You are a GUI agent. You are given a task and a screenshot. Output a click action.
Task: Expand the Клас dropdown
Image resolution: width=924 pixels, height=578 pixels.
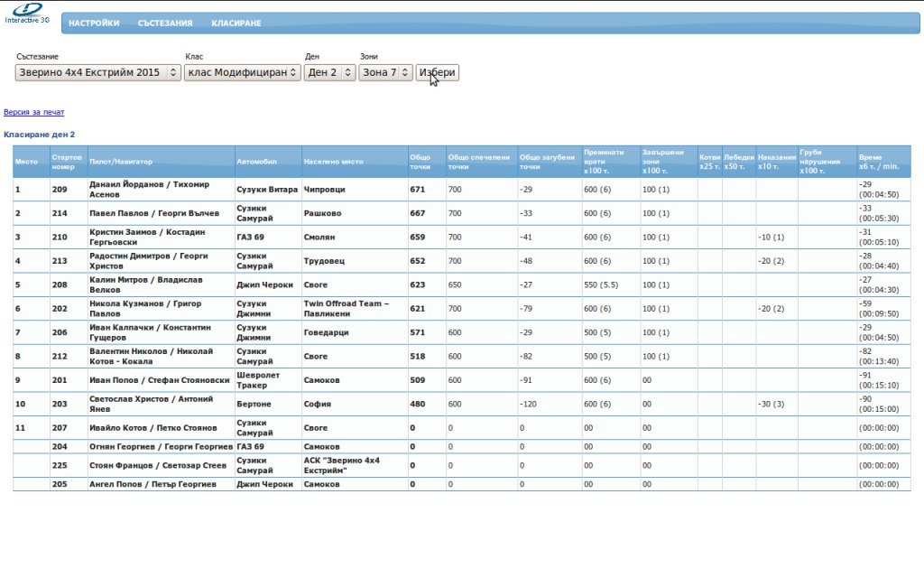point(242,73)
